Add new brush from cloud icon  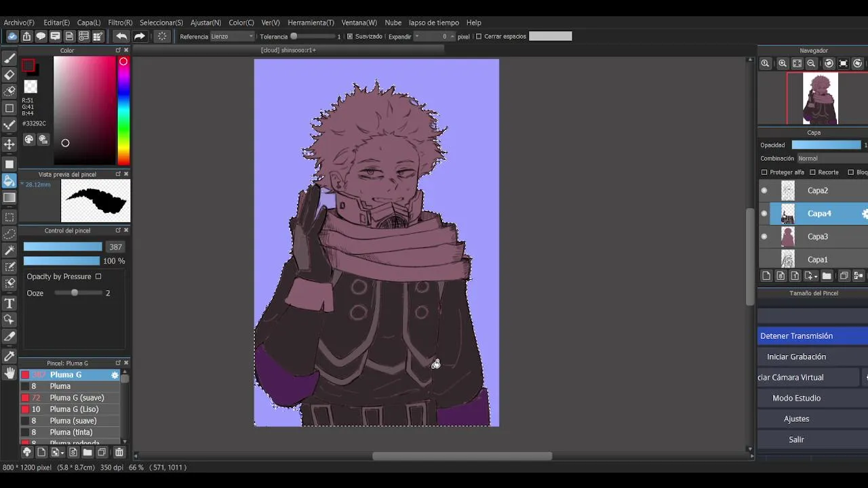click(27, 452)
